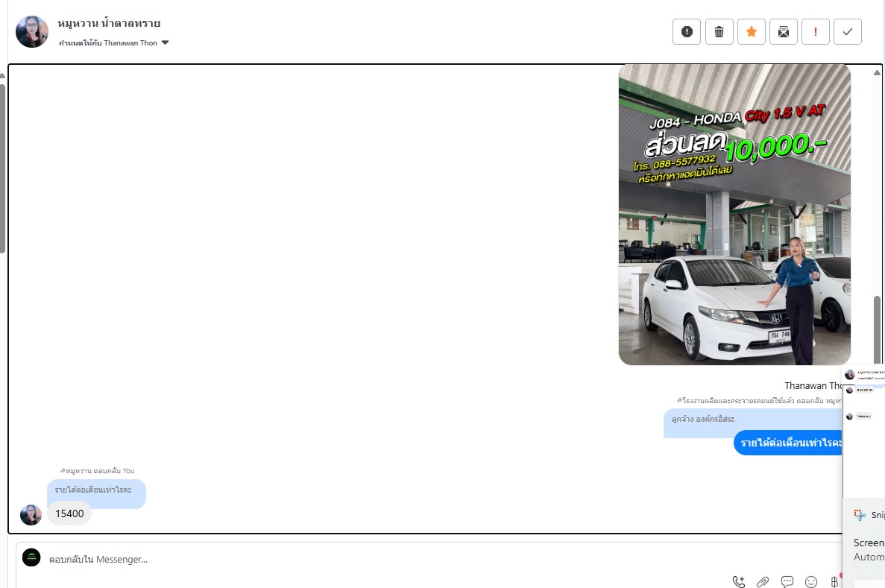Click the scroll-up arrow of chat scrollbar

point(877,73)
